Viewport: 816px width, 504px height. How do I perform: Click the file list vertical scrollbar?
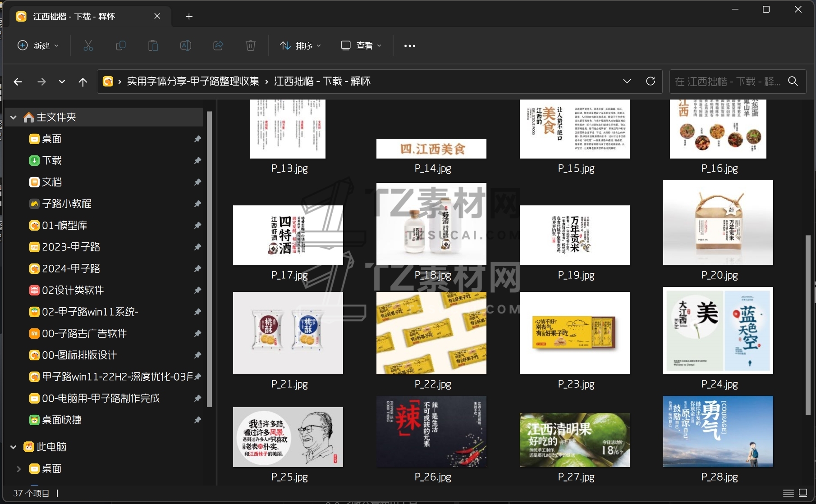coord(808,324)
